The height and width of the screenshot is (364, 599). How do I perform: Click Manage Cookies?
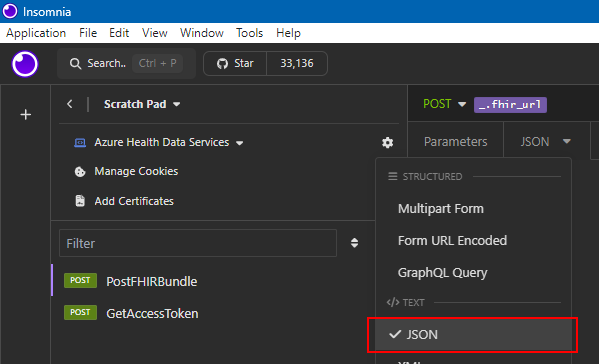click(136, 171)
